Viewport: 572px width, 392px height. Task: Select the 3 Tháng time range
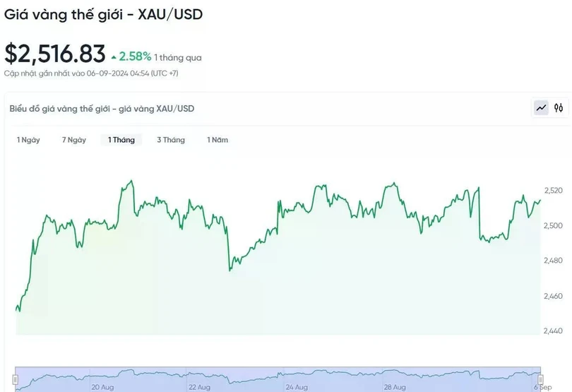point(171,140)
